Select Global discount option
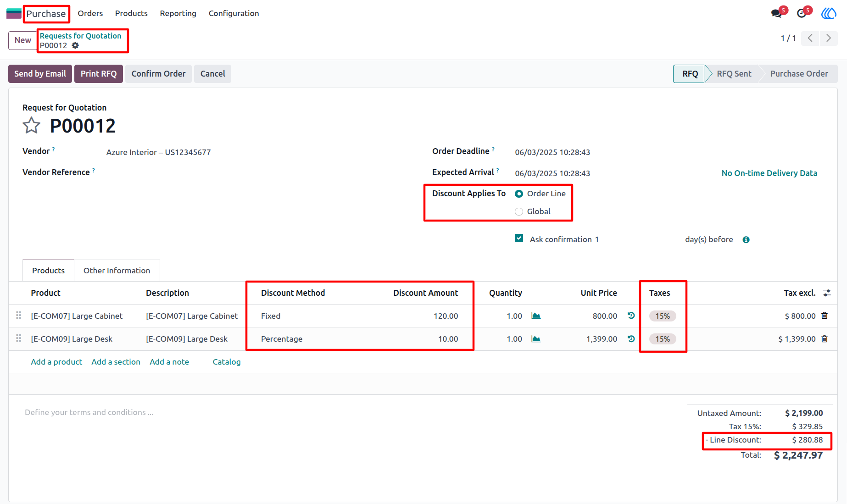 (519, 211)
